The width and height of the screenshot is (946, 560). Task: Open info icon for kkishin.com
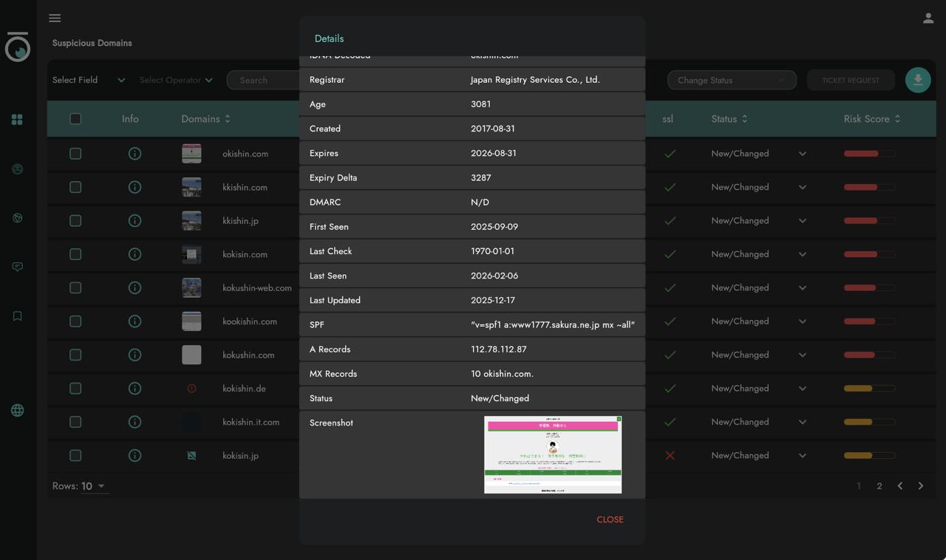pyautogui.click(x=135, y=187)
